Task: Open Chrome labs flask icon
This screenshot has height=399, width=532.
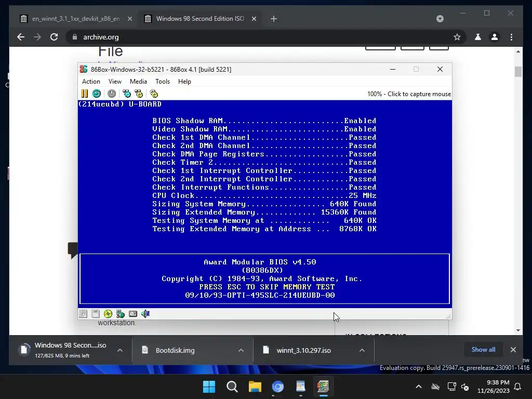Action: click(x=478, y=37)
